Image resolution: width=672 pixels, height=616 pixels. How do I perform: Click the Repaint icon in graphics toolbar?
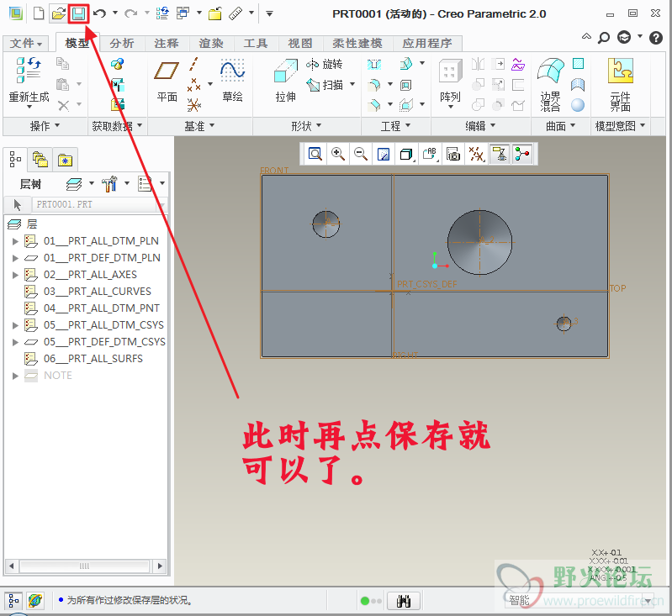(x=384, y=154)
